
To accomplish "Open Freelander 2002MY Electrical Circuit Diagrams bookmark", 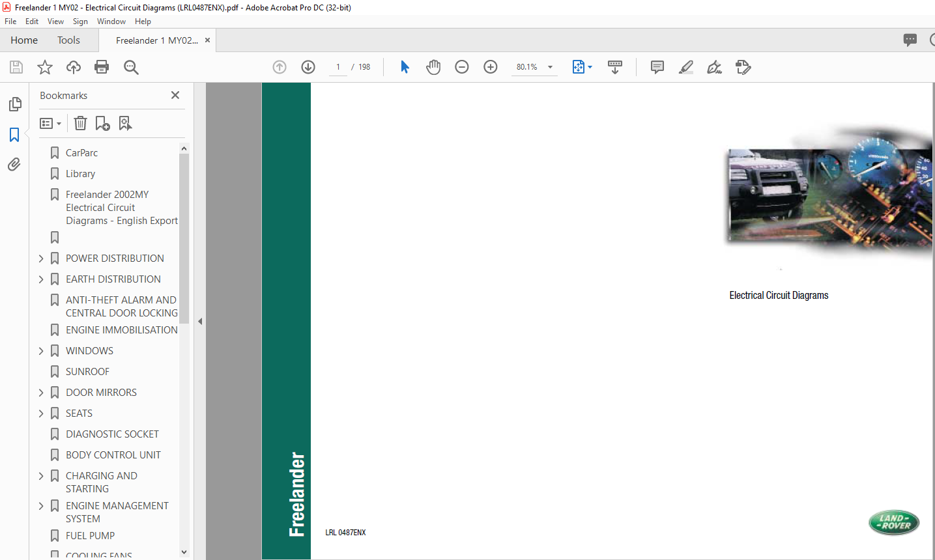I will (x=121, y=208).
